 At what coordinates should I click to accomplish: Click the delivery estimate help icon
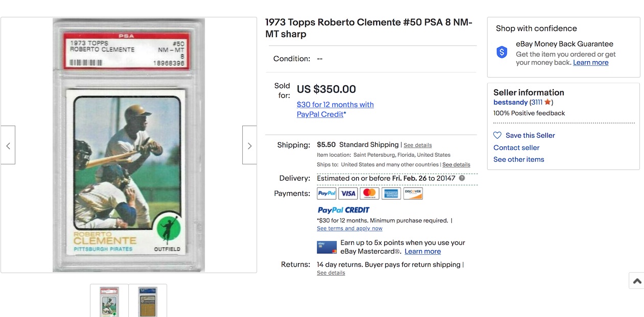click(x=462, y=178)
